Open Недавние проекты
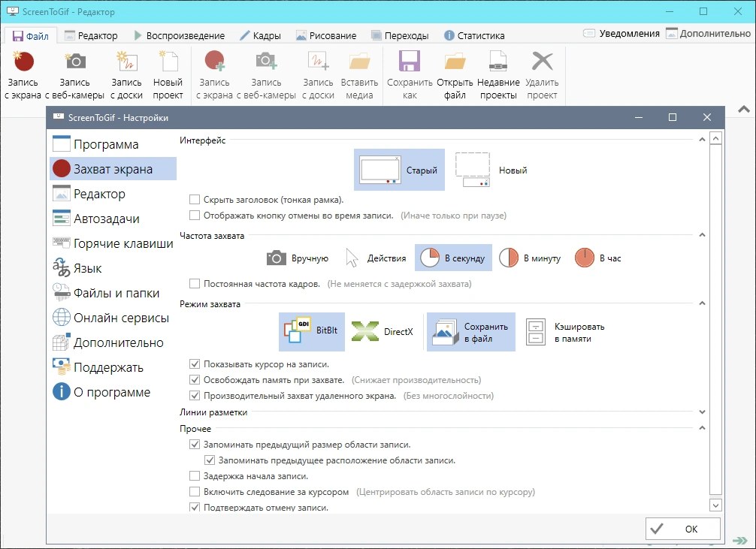Screen dimensions: 756x549 tap(498, 75)
